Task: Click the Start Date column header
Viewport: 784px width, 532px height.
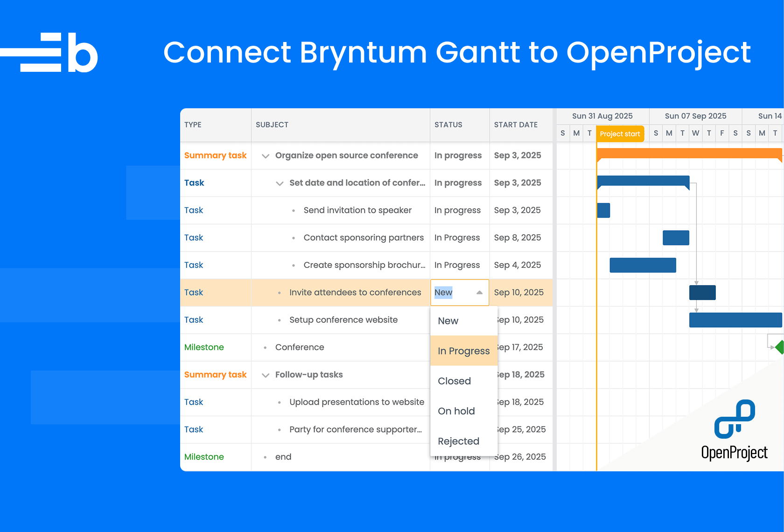Action: 516,125
